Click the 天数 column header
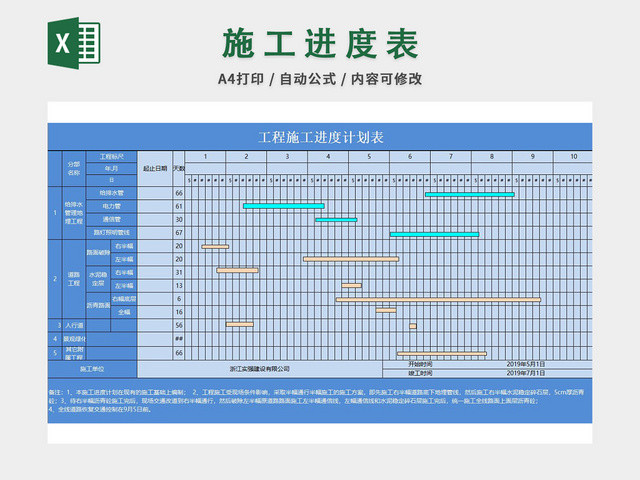This screenshot has height=480, width=640. [x=179, y=169]
